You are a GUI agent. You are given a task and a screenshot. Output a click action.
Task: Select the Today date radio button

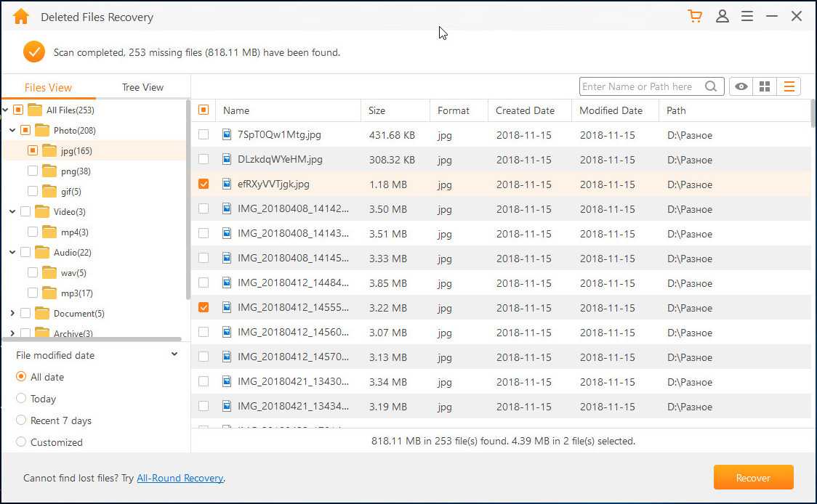(x=21, y=399)
